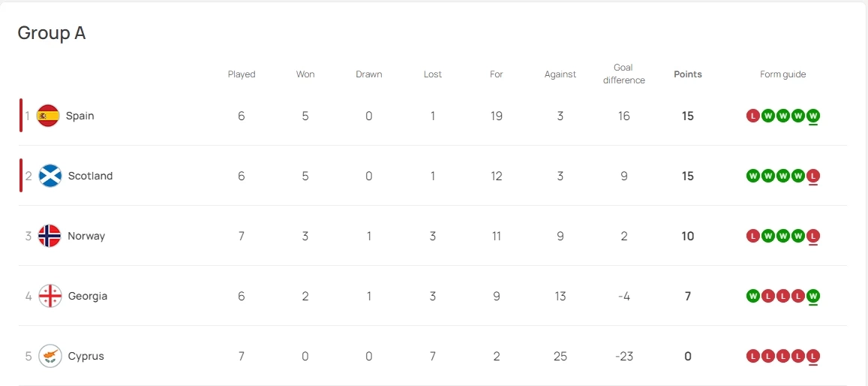The image size is (868, 386).
Task: Click the Played column header
Action: (242, 74)
